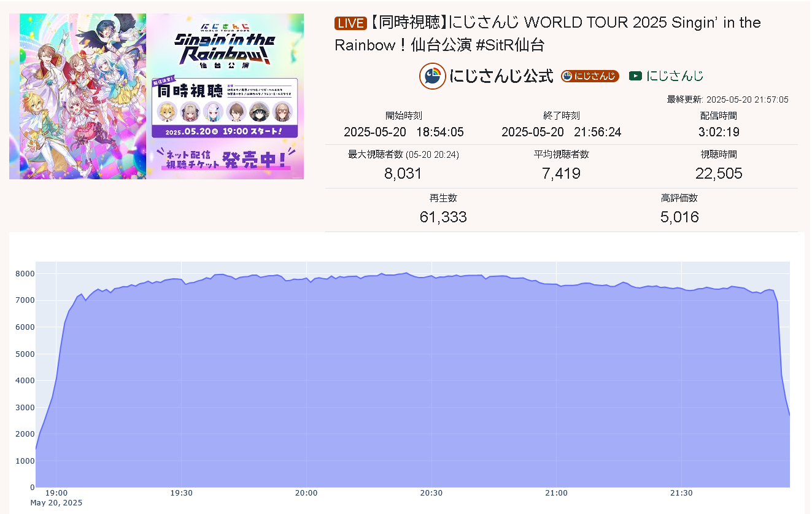Click the 最大視聴者数 label
This screenshot has height=514, width=812.
tap(403, 155)
